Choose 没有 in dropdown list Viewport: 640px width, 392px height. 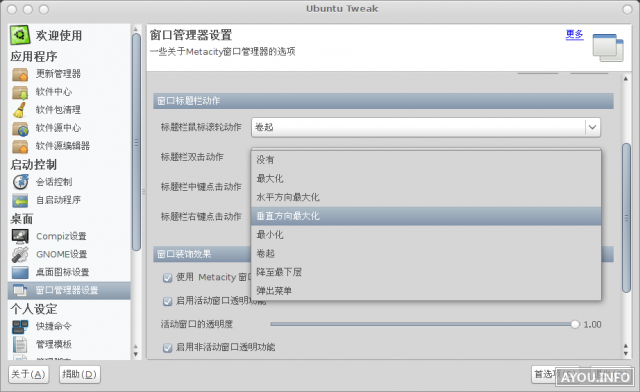(x=426, y=160)
